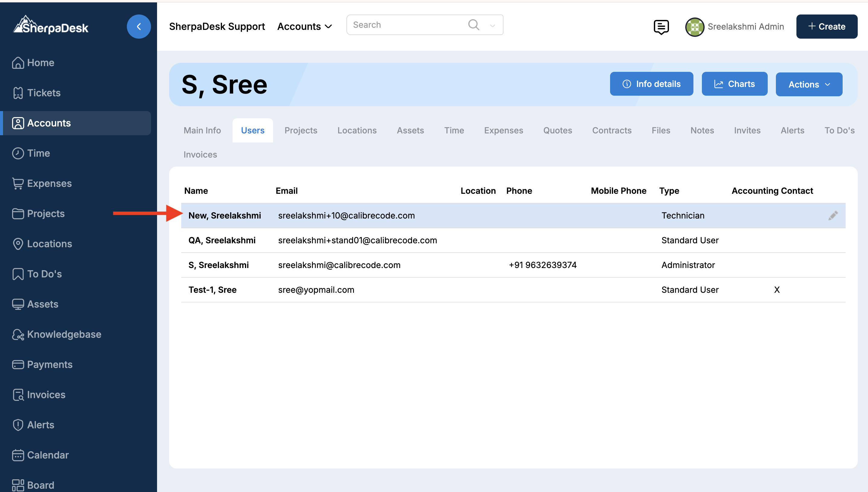Expand search options chevron
868x492 pixels.
click(493, 25)
